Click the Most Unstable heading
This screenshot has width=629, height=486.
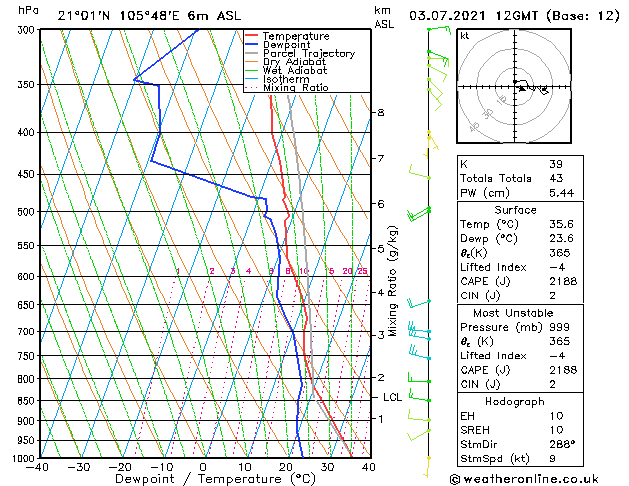click(x=513, y=313)
